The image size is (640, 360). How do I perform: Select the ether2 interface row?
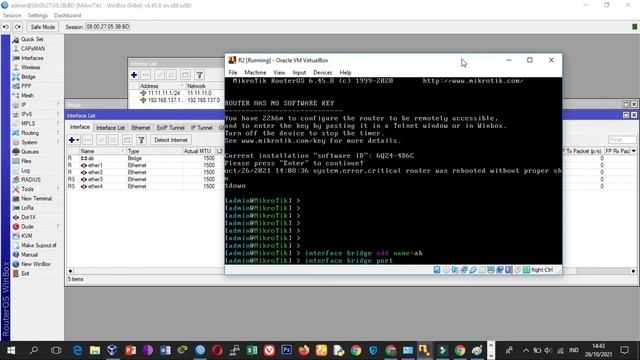[x=146, y=172]
